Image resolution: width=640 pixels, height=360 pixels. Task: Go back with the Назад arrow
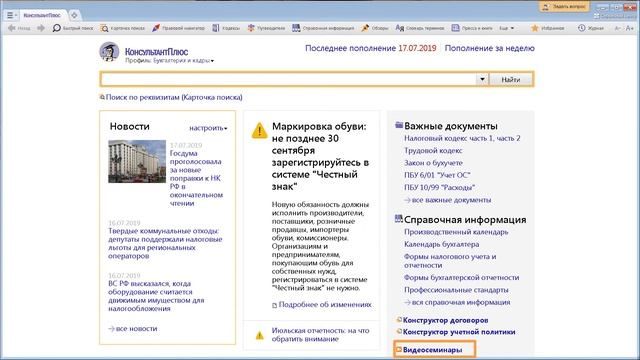tap(19, 28)
